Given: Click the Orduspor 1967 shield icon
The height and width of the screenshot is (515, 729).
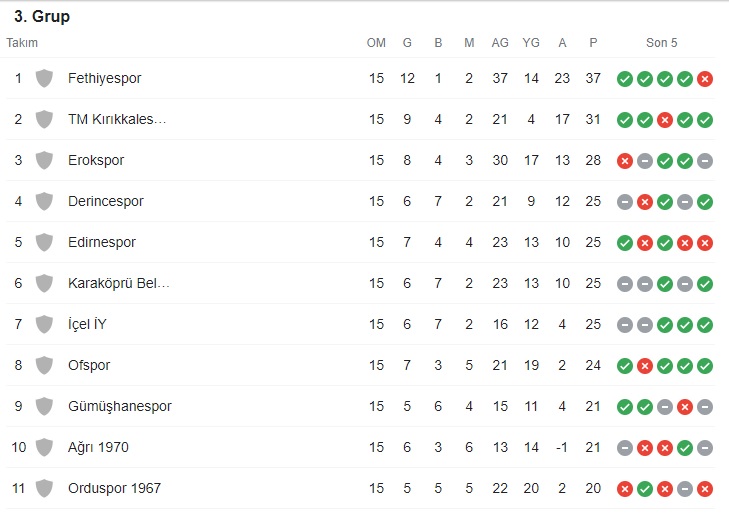Looking at the screenshot, I should point(44,489).
